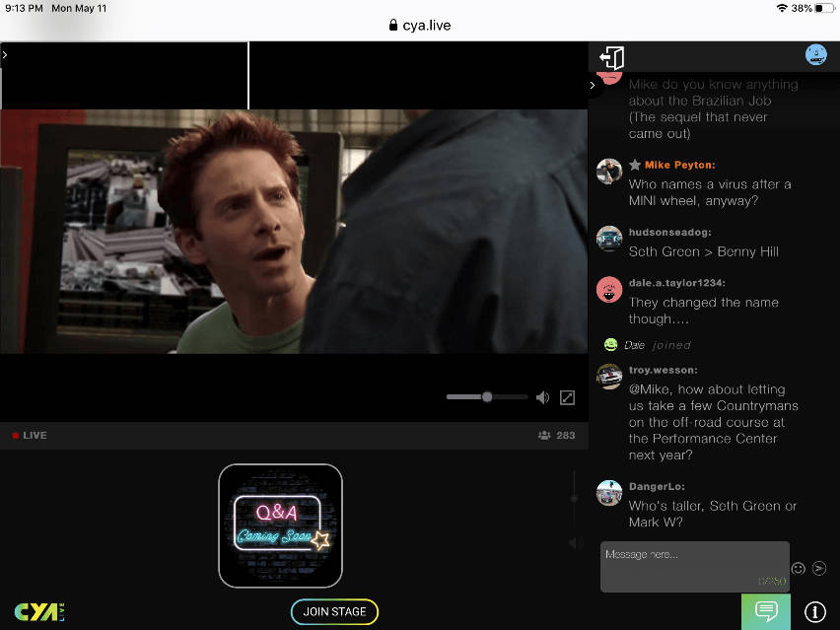This screenshot has height=630, width=840.
Task: Click dale.a.taylor1234's pink avatar
Action: (609, 290)
